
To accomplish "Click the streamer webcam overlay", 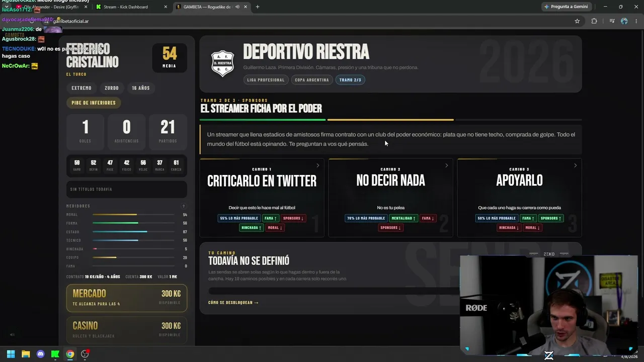I will pos(548,305).
